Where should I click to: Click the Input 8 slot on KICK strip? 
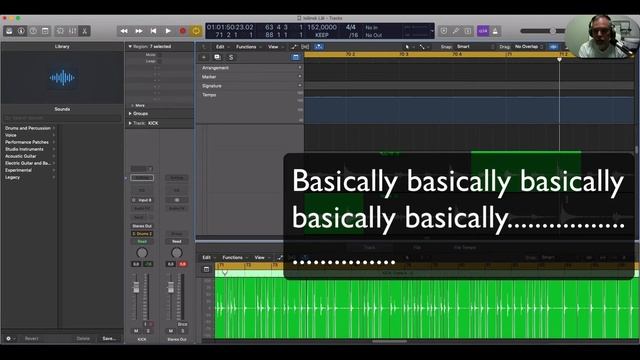click(142, 200)
